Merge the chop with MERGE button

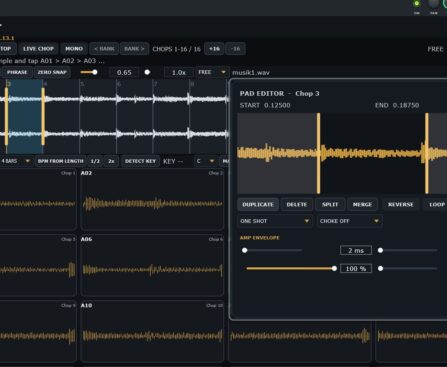tap(362, 204)
